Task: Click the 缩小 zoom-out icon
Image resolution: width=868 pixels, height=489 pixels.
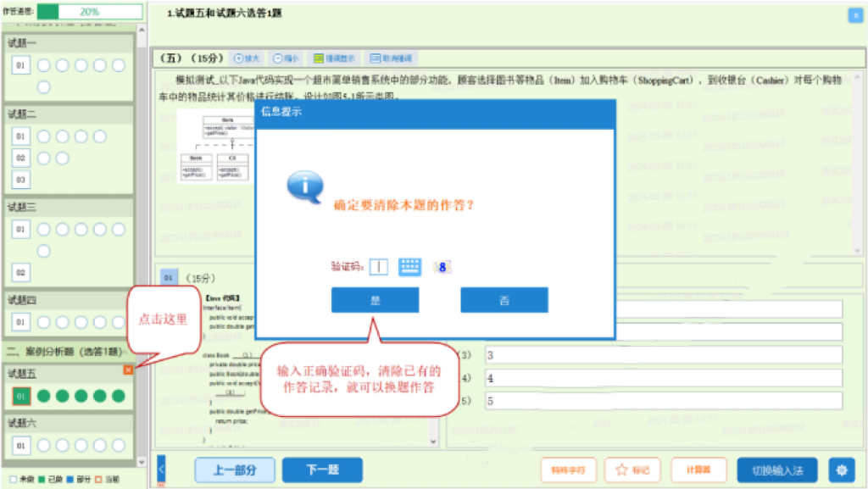Action: click(287, 58)
